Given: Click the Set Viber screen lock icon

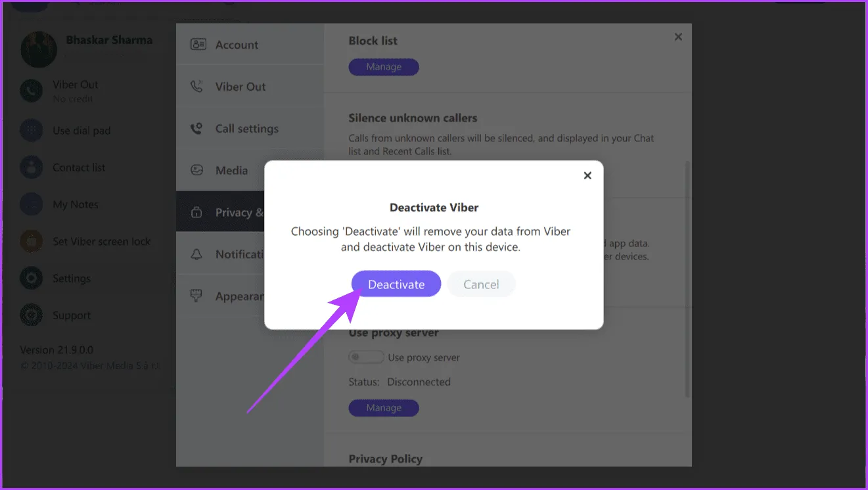Looking at the screenshot, I should pyautogui.click(x=31, y=241).
